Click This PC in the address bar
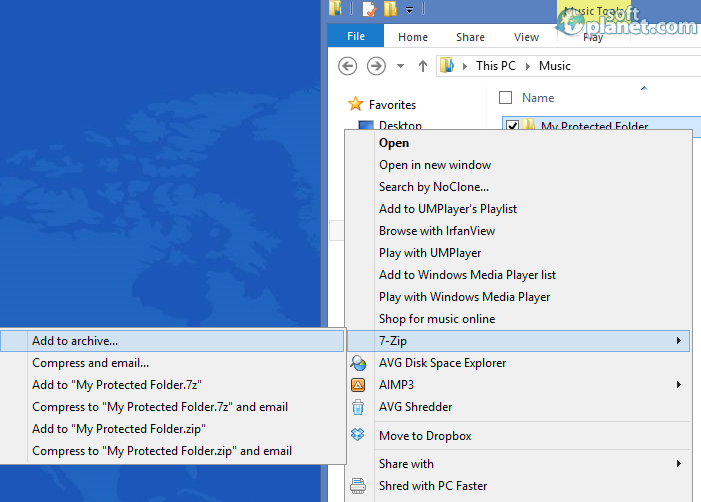 point(496,66)
